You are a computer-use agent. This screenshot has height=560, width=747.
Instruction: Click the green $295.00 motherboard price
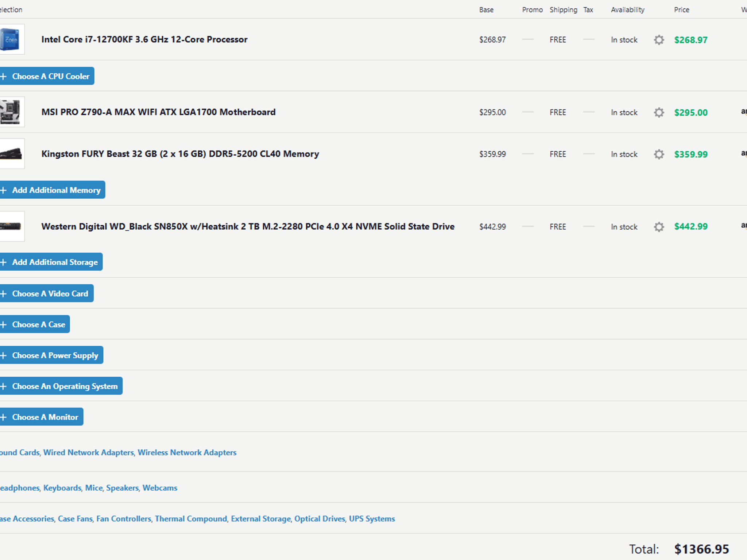[x=691, y=112]
